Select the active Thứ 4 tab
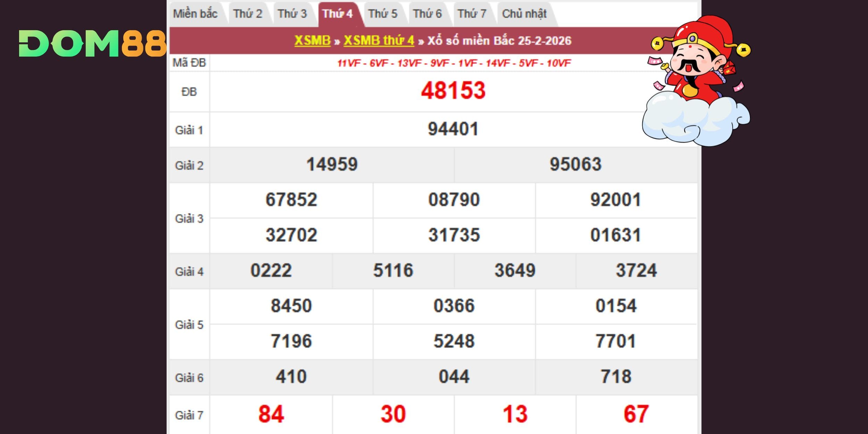 337,14
